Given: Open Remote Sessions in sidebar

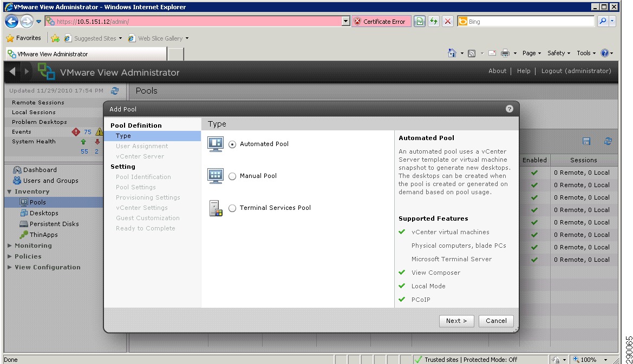Looking at the screenshot, I should 38,102.
